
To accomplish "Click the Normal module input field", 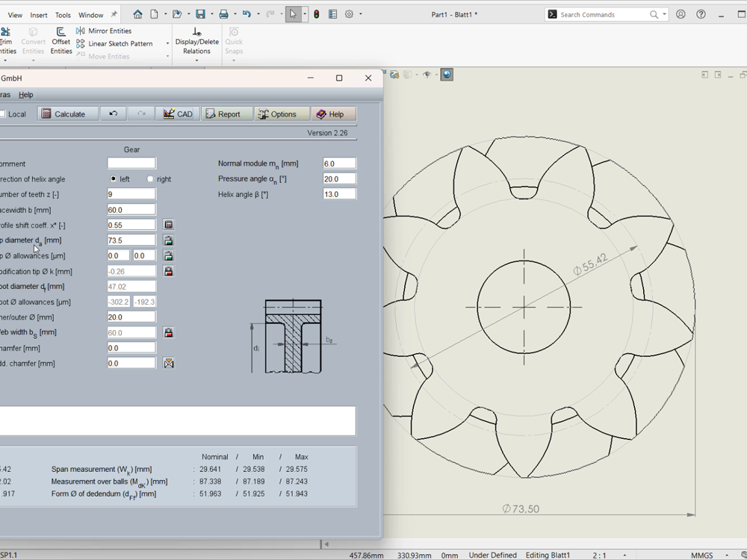I will pos(339,164).
